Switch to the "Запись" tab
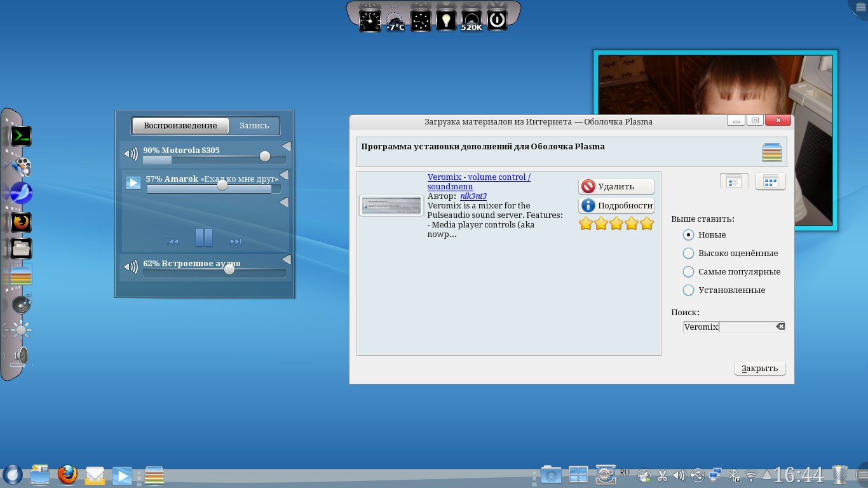868x488 pixels. coord(254,126)
